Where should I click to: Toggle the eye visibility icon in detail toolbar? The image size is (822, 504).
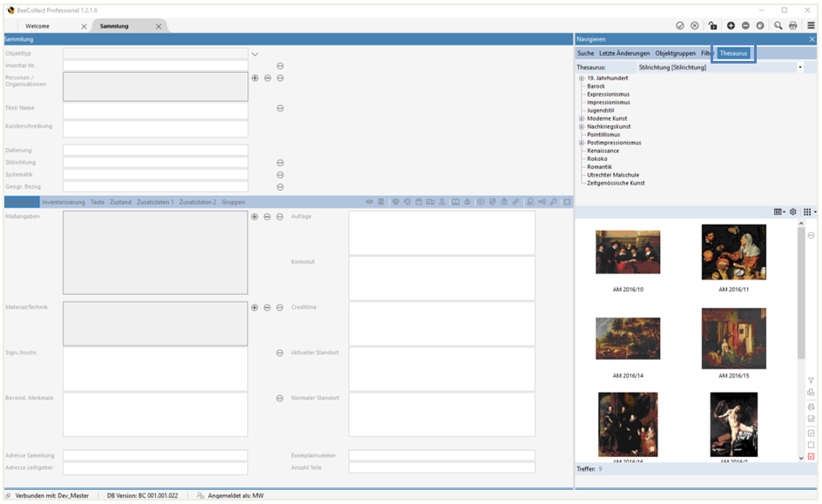tap(369, 202)
